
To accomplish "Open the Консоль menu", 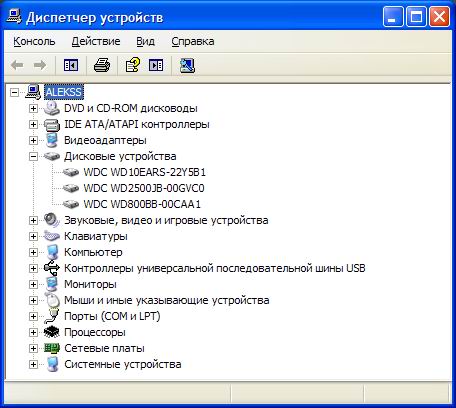I will coord(34,41).
